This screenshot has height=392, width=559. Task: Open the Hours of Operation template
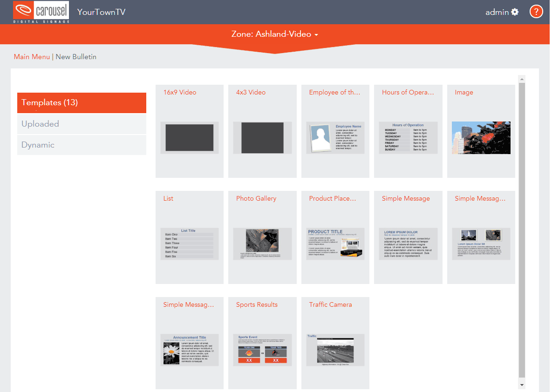click(x=408, y=131)
